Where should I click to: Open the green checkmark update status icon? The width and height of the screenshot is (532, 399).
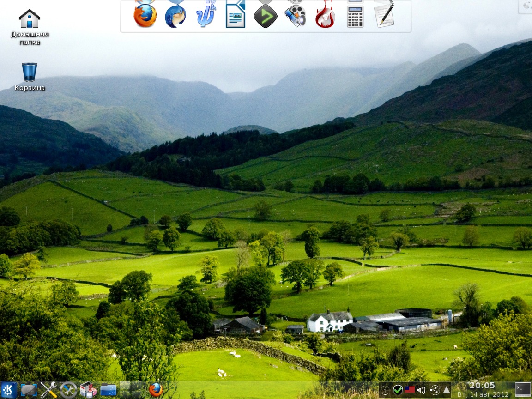point(398,390)
